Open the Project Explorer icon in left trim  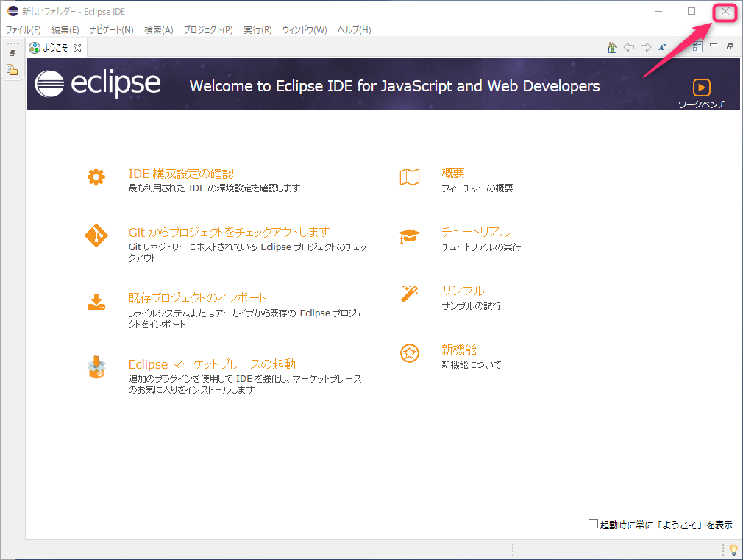pyautogui.click(x=13, y=70)
